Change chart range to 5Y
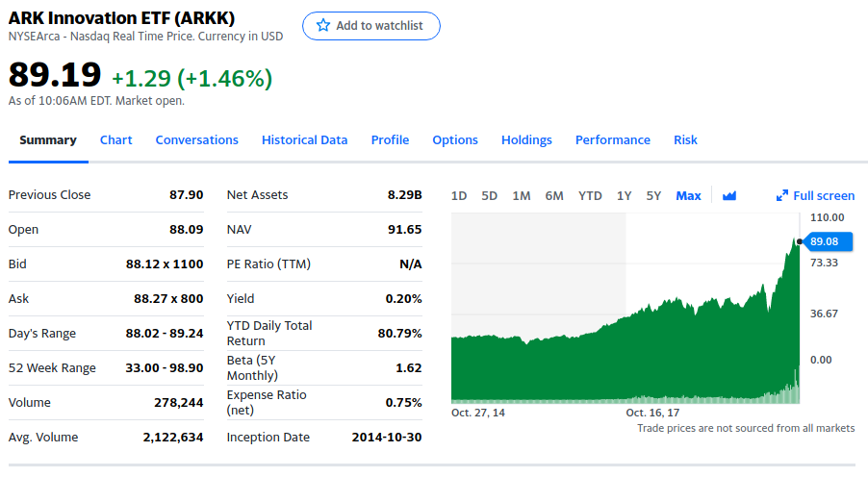This screenshot has height=477, width=868. pos(653,195)
